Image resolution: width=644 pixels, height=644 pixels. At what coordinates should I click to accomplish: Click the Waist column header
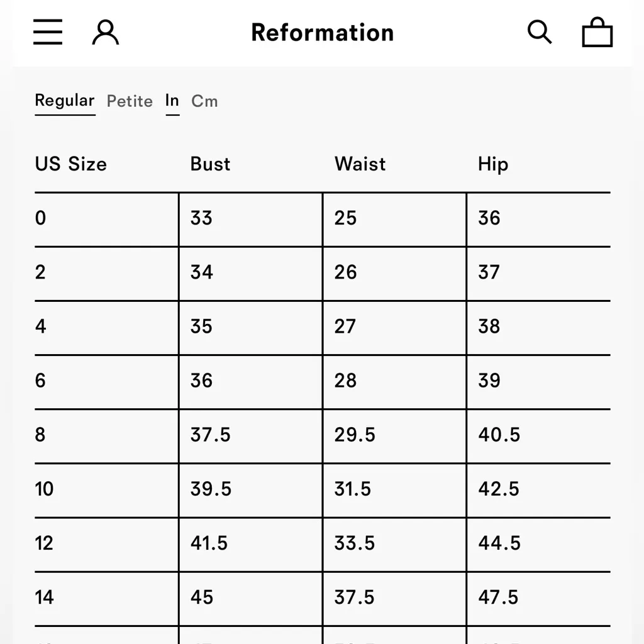pyautogui.click(x=360, y=164)
